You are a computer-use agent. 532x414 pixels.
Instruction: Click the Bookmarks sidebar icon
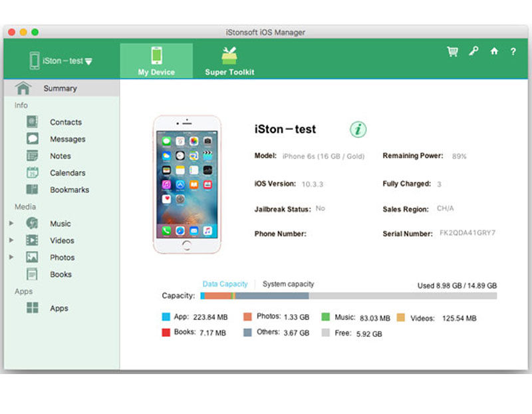(x=32, y=189)
